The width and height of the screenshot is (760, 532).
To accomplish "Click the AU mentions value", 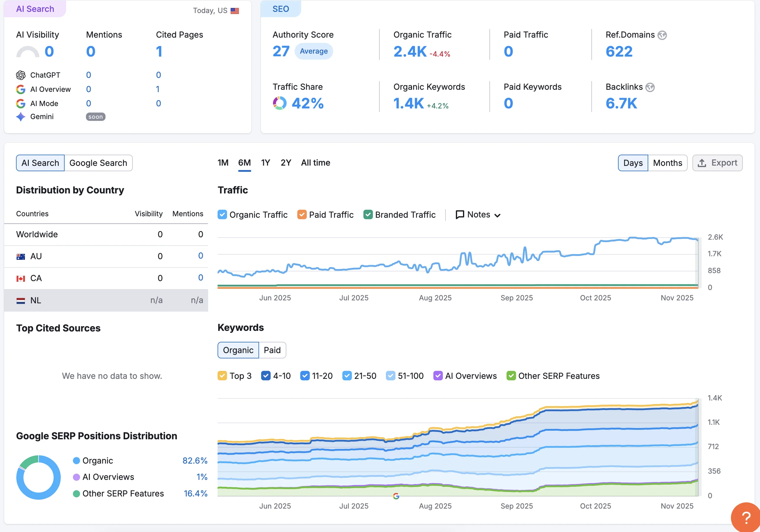I will click(201, 256).
